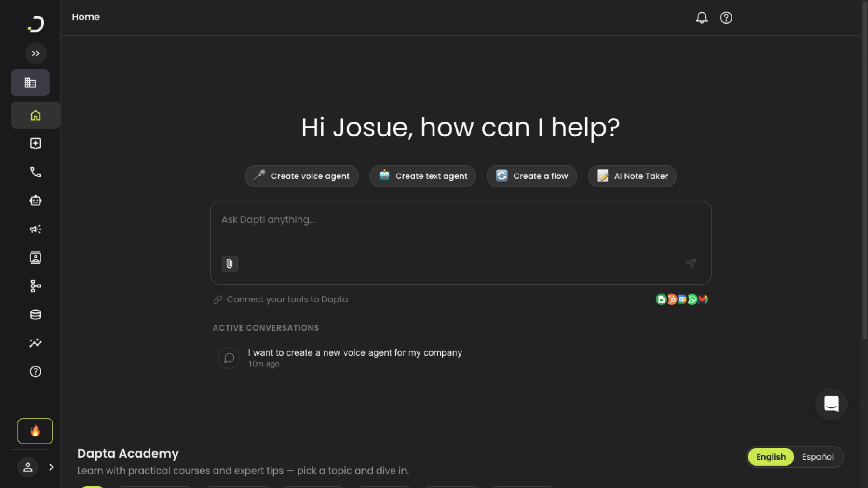Switch language to Español
Viewport: 868px width, 488px height.
click(818, 457)
